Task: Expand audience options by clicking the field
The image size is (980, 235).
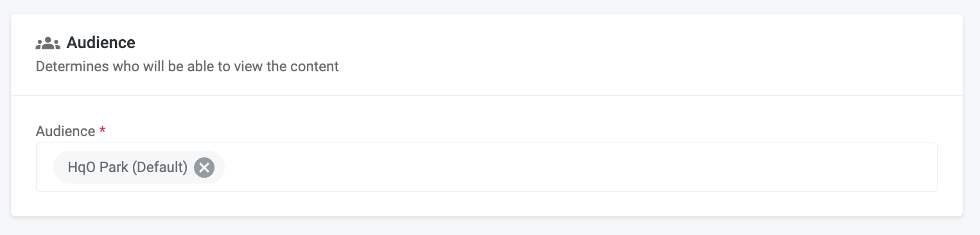Action: click(x=486, y=167)
